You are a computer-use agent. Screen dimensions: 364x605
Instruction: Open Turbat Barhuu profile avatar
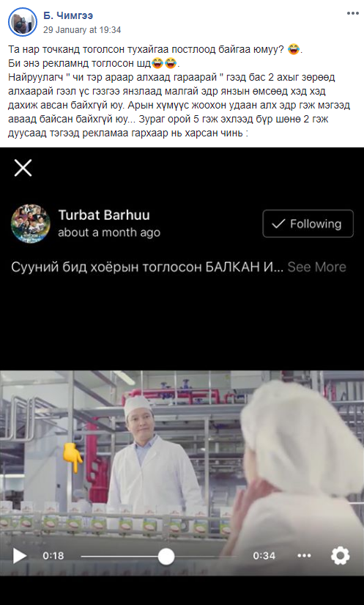click(31, 224)
